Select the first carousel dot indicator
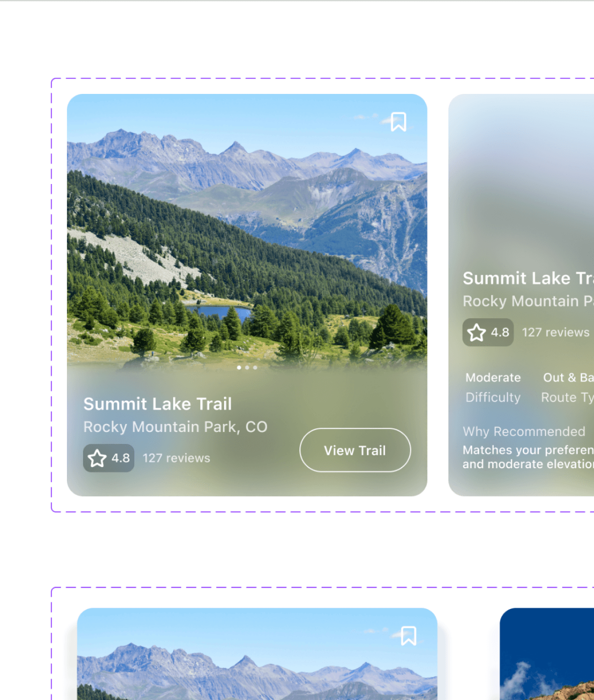The width and height of the screenshot is (594, 700). tap(239, 368)
